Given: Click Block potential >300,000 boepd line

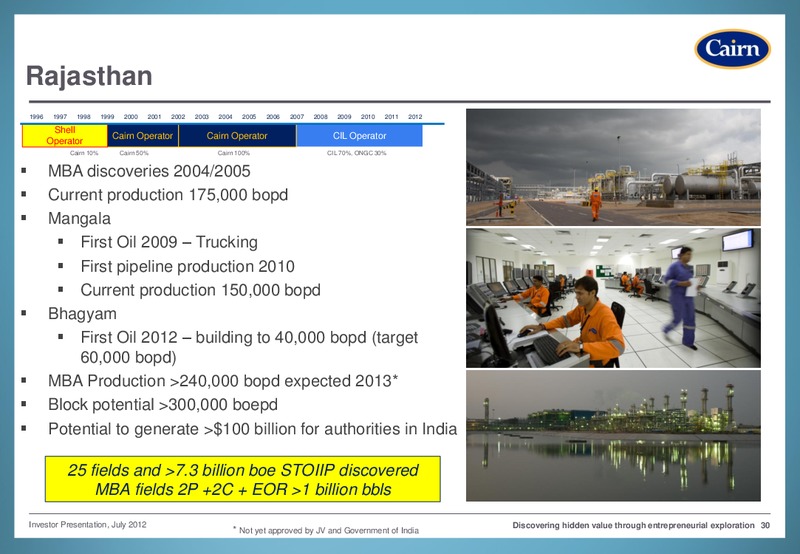Looking at the screenshot, I should [163, 405].
